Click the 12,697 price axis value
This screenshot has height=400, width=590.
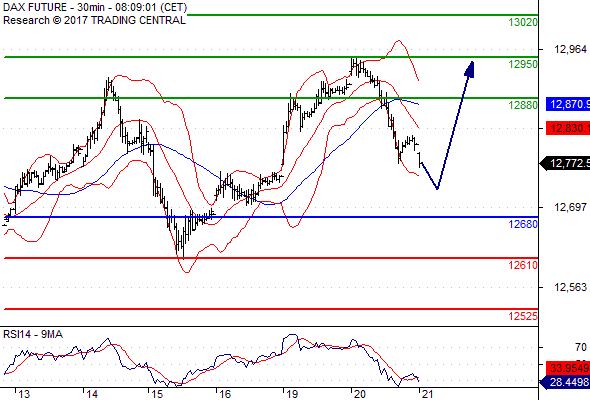coord(570,207)
